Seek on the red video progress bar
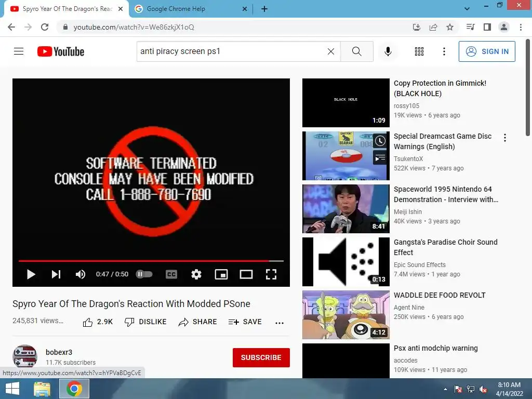The height and width of the screenshot is (399, 532). [151, 261]
